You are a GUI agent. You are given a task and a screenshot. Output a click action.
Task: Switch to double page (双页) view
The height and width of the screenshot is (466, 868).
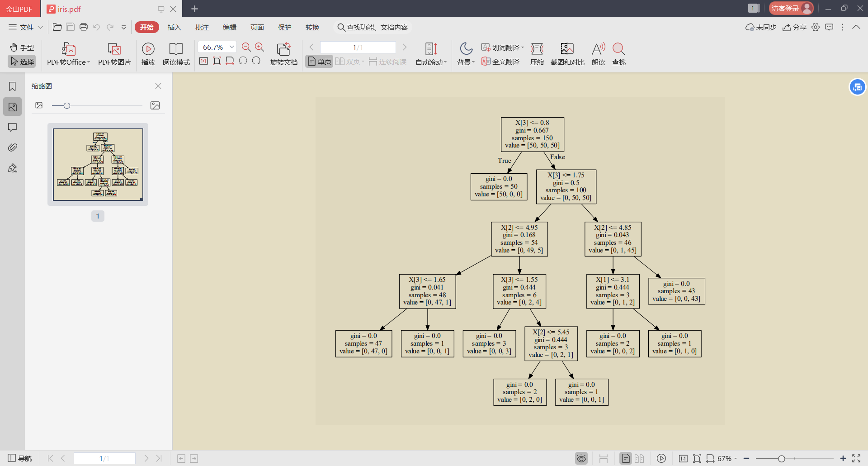349,62
